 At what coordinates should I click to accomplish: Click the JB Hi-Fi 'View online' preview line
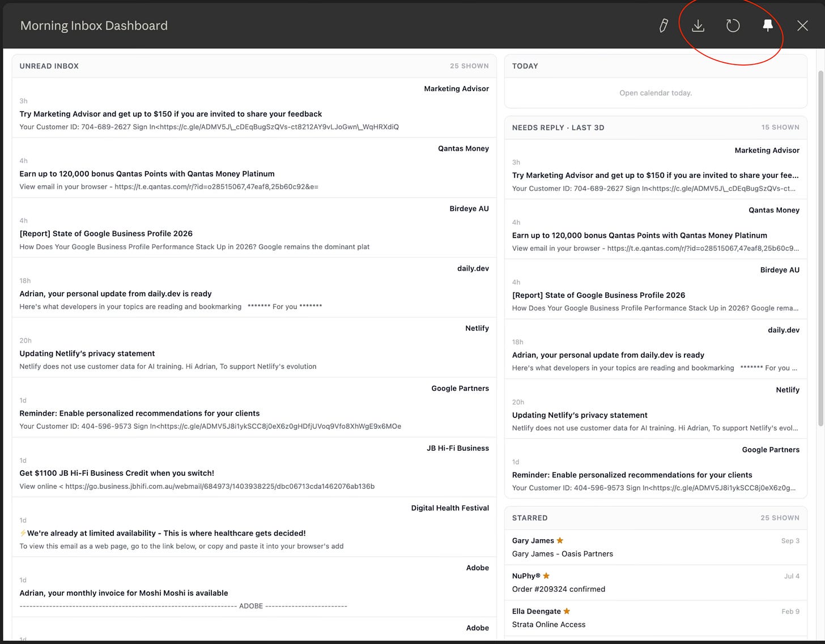coord(197,487)
